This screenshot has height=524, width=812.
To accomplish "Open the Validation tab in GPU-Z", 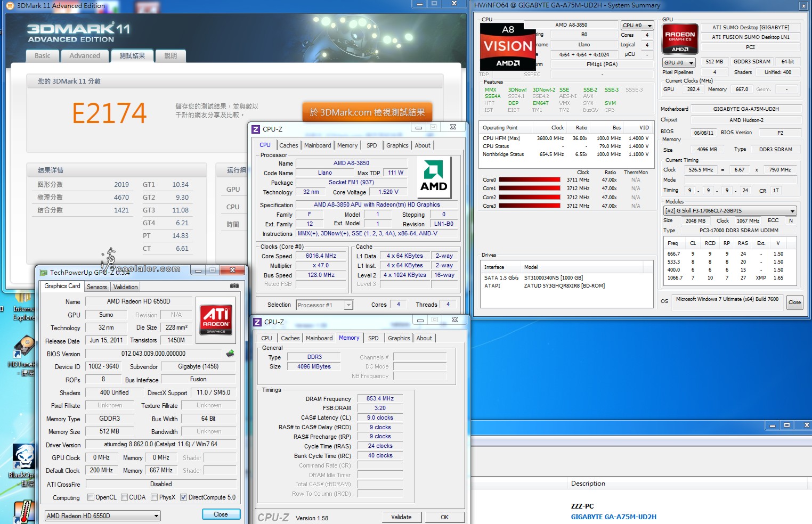I will click(x=126, y=287).
